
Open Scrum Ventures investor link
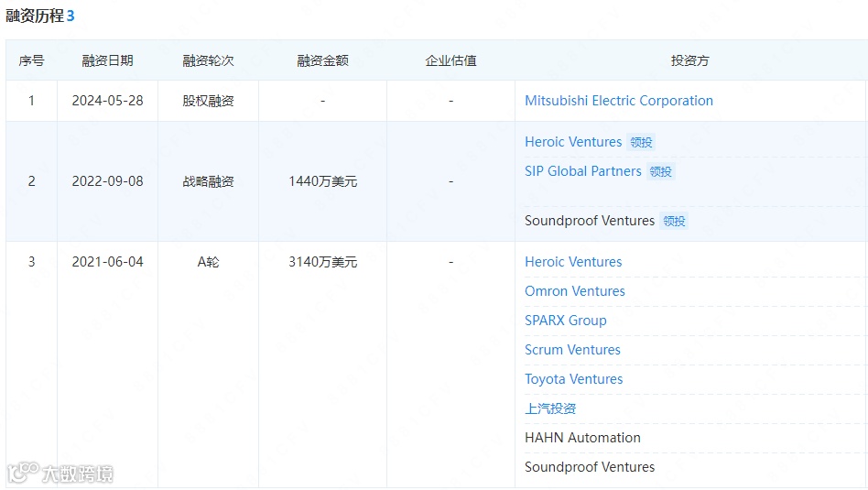572,350
